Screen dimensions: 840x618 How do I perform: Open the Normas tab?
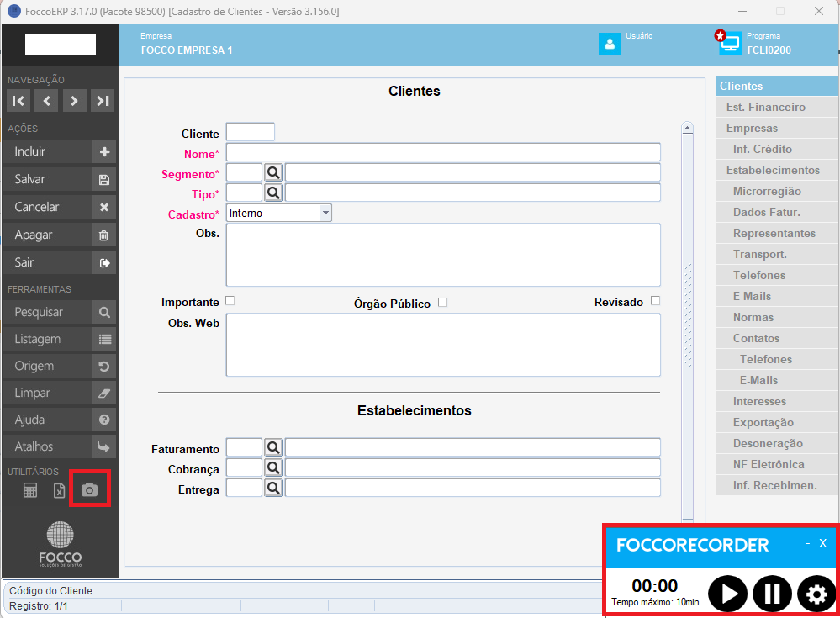pos(777,318)
